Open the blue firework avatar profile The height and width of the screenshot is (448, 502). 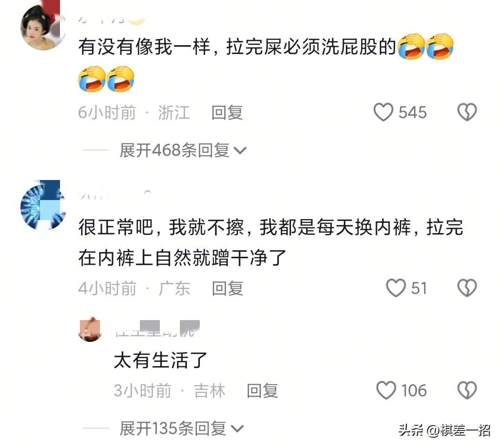(x=43, y=207)
